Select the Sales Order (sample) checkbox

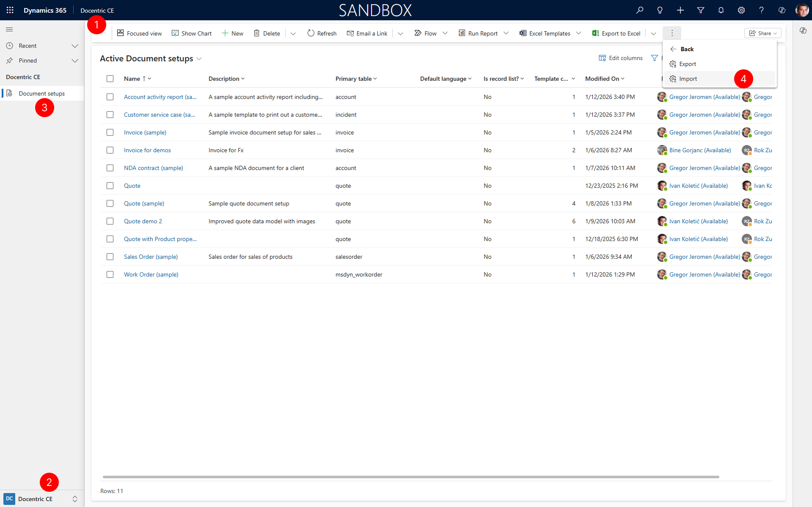pyautogui.click(x=110, y=257)
